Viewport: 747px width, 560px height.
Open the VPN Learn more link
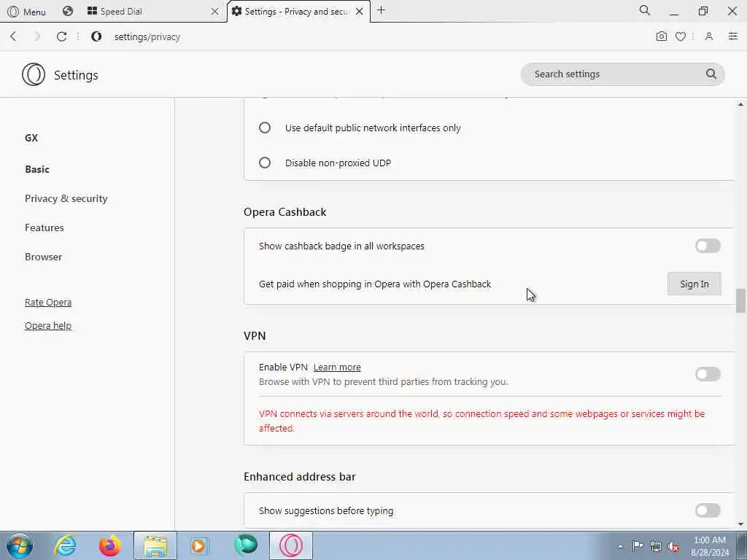[x=337, y=367]
